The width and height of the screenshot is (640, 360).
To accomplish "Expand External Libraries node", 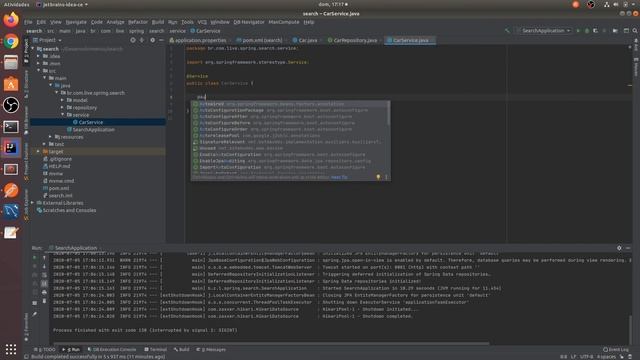I will pos(33,203).
